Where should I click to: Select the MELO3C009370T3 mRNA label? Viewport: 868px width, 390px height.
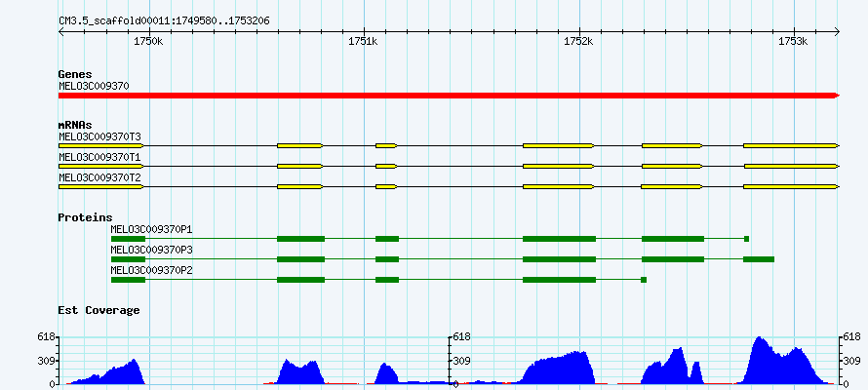(x=99, y=136)
